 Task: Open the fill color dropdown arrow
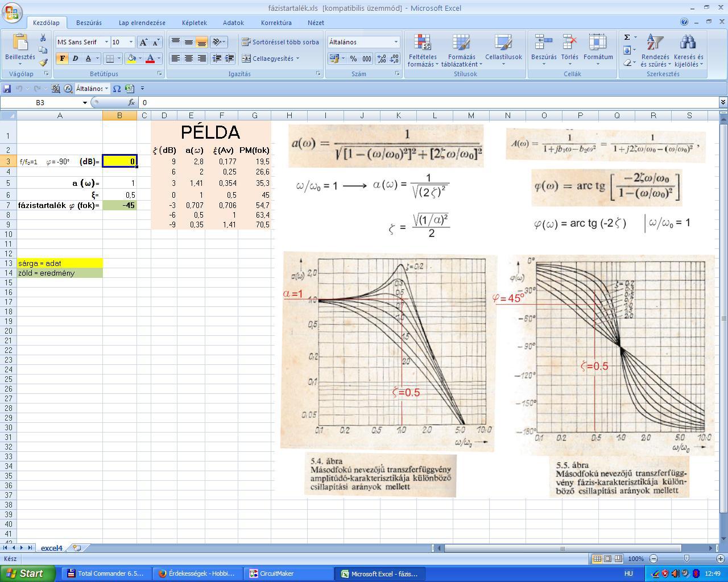click(x=140, y=59)
